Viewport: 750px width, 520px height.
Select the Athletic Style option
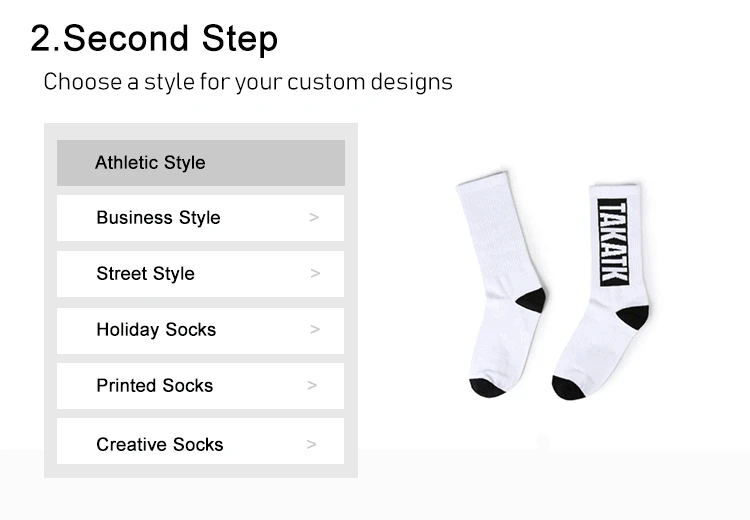[x=201, y=163]
